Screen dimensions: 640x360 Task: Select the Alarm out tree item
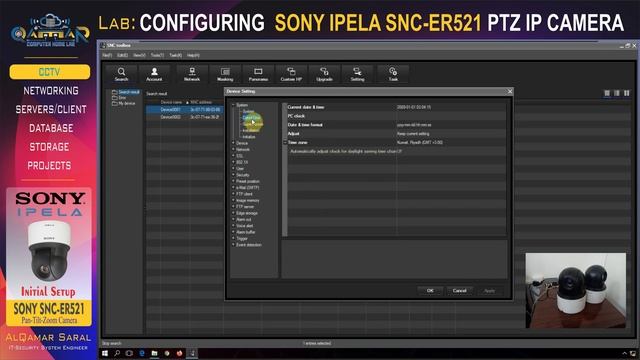[x=244, y=220]
